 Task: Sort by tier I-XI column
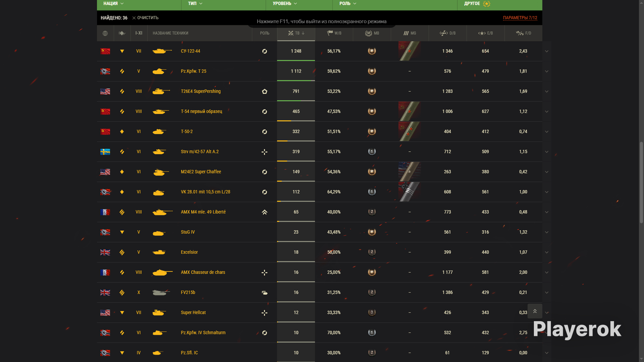[x=139, y=33]
